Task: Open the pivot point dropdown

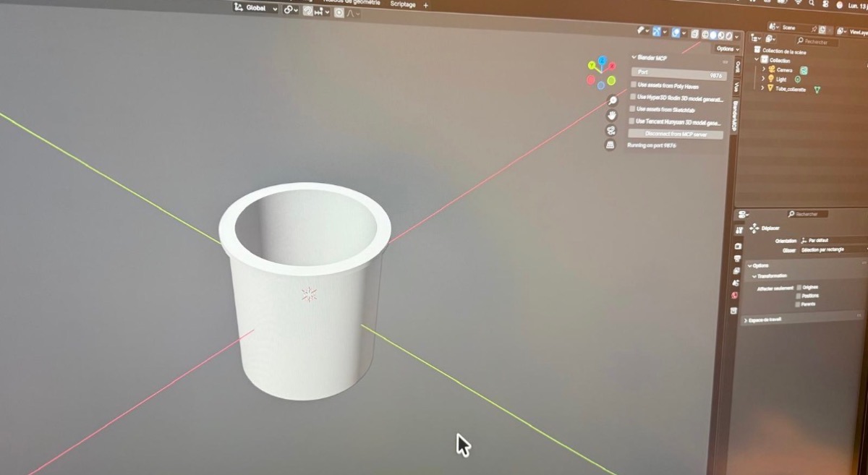Action: 292,9
